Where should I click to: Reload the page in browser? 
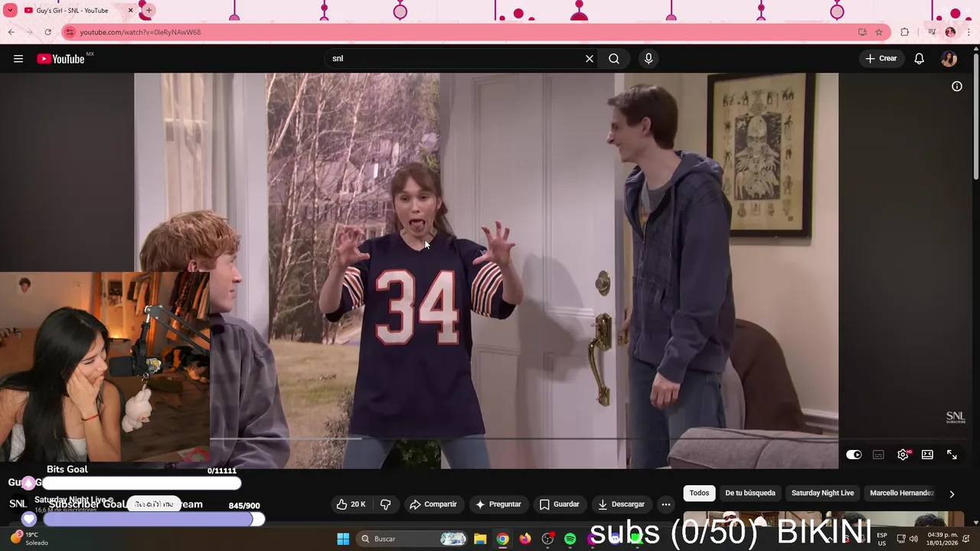[47, 32]
